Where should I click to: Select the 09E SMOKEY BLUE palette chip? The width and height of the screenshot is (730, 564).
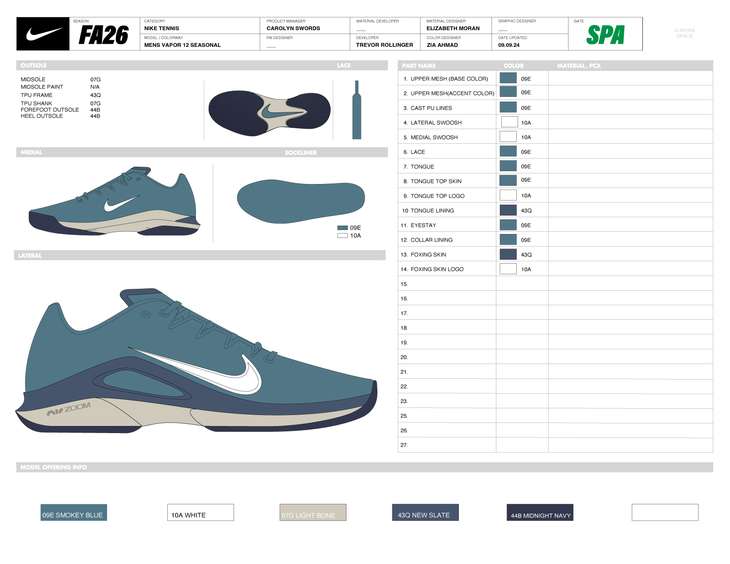74,513
